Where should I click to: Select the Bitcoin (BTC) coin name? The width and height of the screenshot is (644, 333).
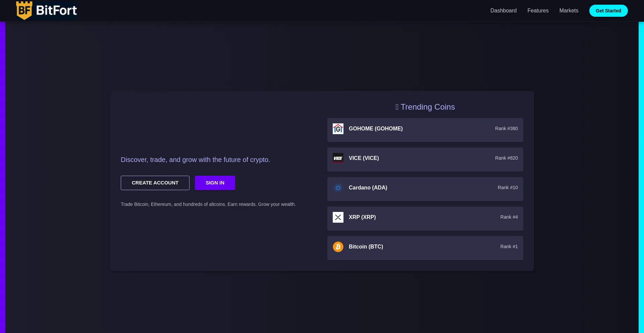pos(366,247)
